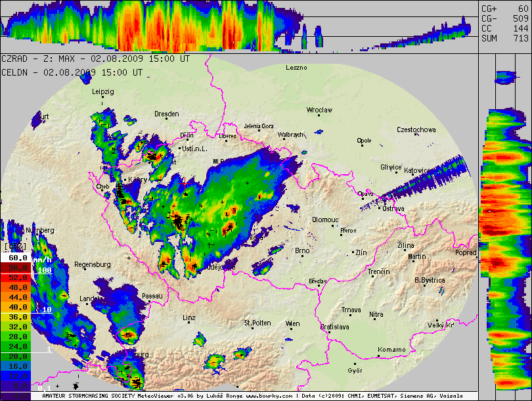Image resolution: width=532 pixels, height=401 pixels.
Task: Click the 32.0 dBZ legend swatch
Action: pyautogui.click(x=16, y=327)
